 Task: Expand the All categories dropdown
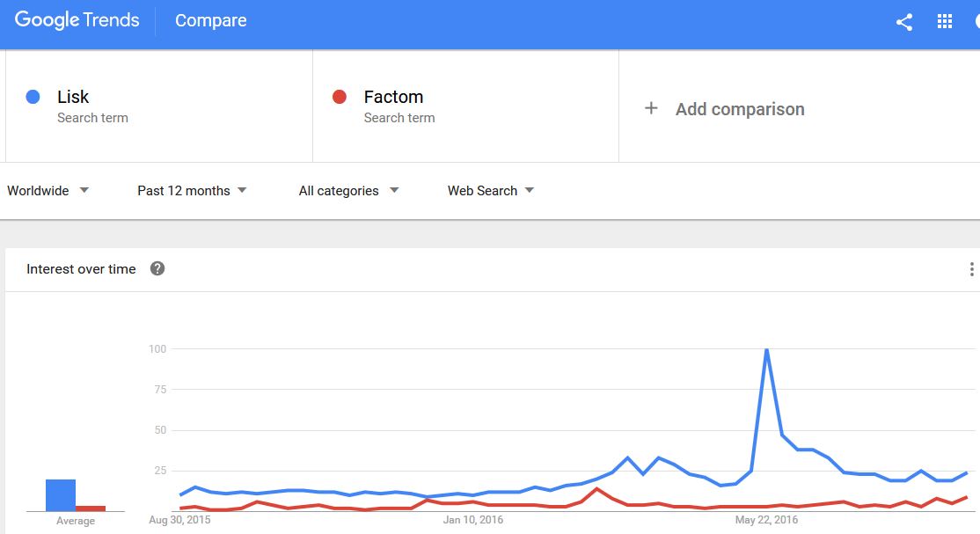point(348,191)
